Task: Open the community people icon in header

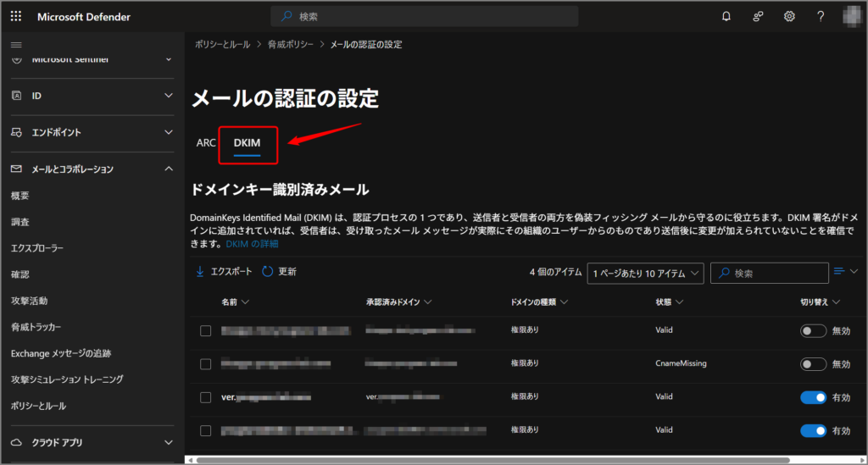Action: 758,16
